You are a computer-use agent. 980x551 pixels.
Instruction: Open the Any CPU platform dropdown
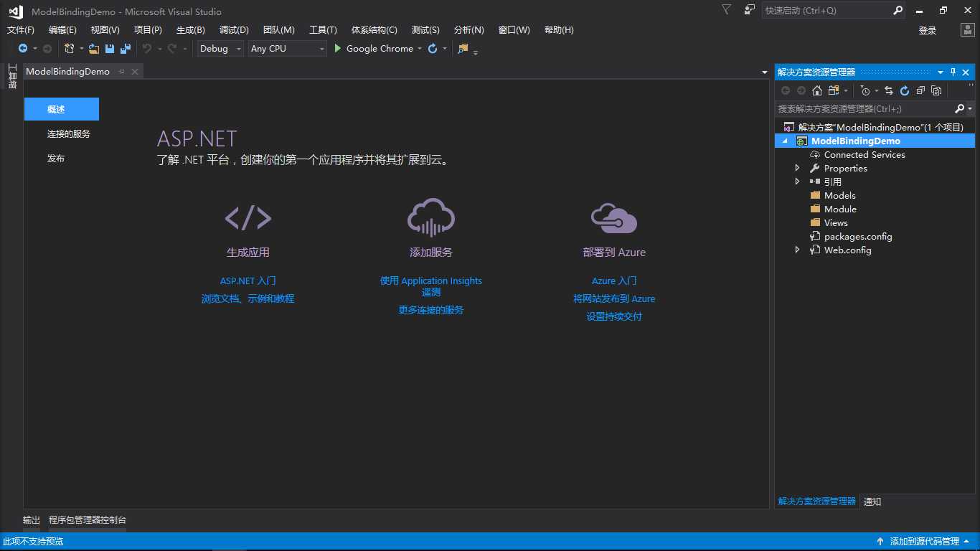pyautogui.click(x=287, y=49)
